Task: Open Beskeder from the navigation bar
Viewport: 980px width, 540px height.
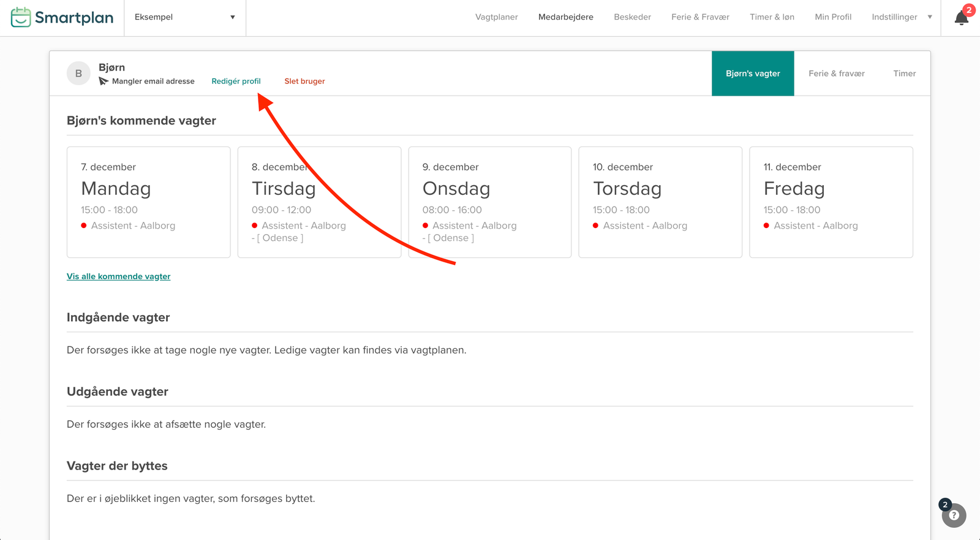Action: [632, 17]
